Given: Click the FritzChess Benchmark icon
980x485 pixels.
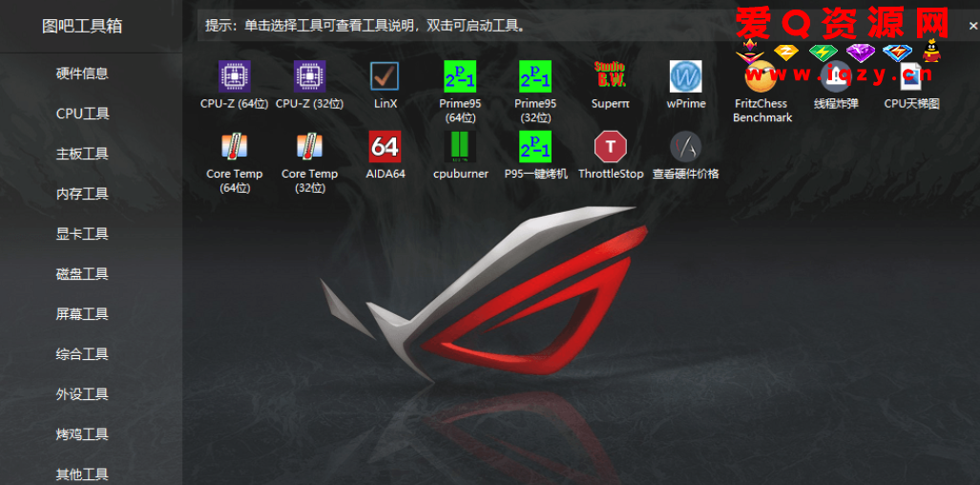Looking at the screenshot, I should (x=761, y=76).
